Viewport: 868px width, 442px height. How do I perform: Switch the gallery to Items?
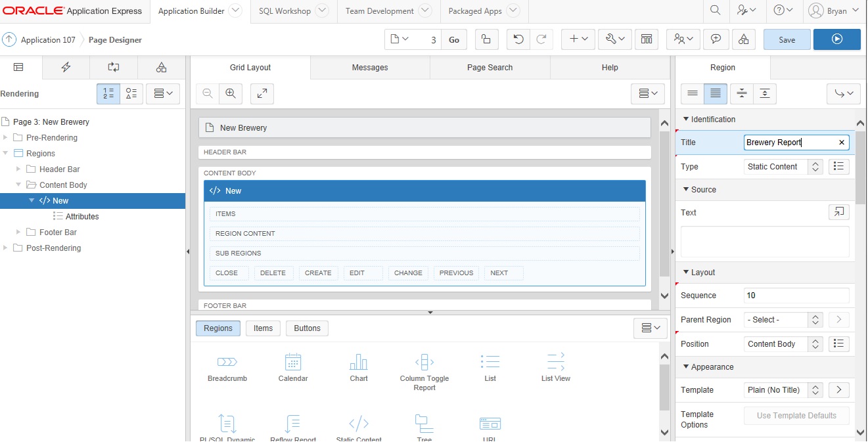click(263, 328)
